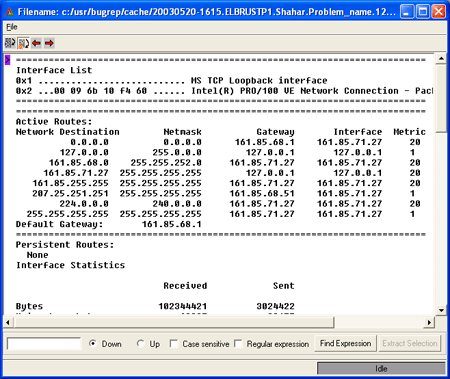This screenshot has height=379, width=450.
Task: Click the second toolbar icon with orange marker
Action: click(23, 43)
